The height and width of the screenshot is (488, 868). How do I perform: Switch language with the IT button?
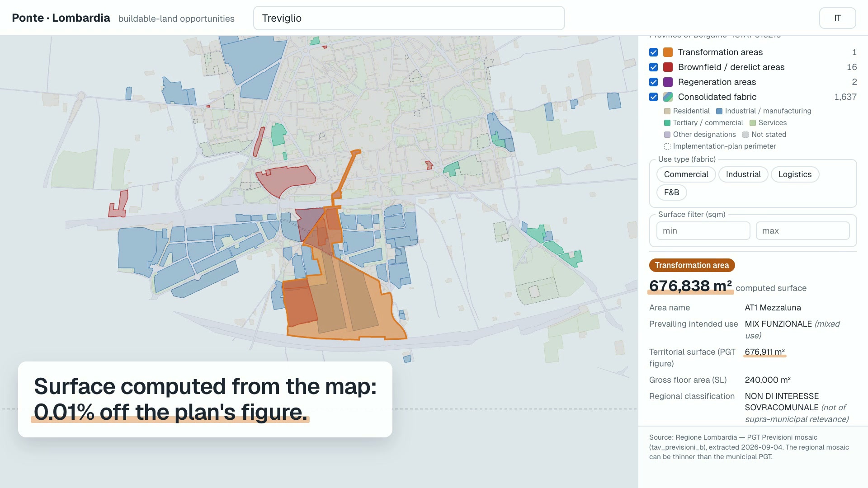(x=837, y=18)
